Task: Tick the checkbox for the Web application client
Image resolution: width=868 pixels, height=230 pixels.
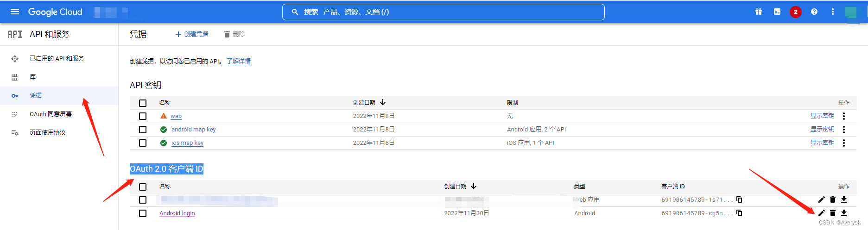Action: pyautogui.click(x=143, y=200)
